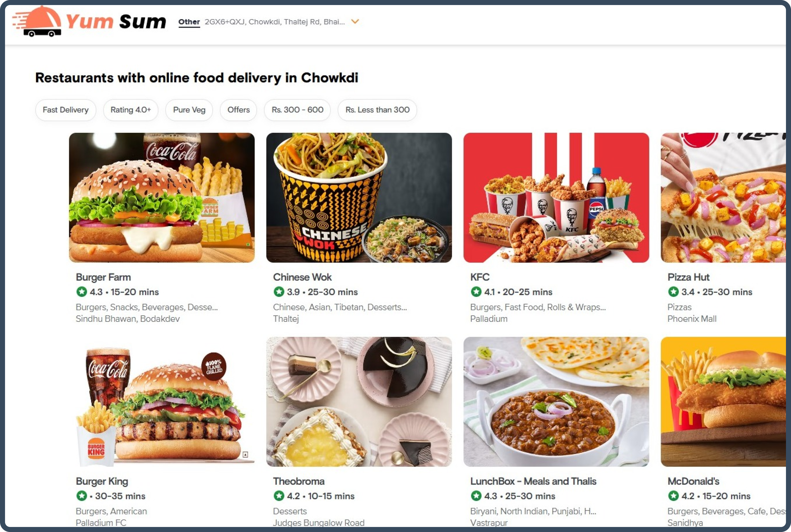Click the Burger King rating star icon
This screenshot has width=791, height=532.
pos(82,496)
